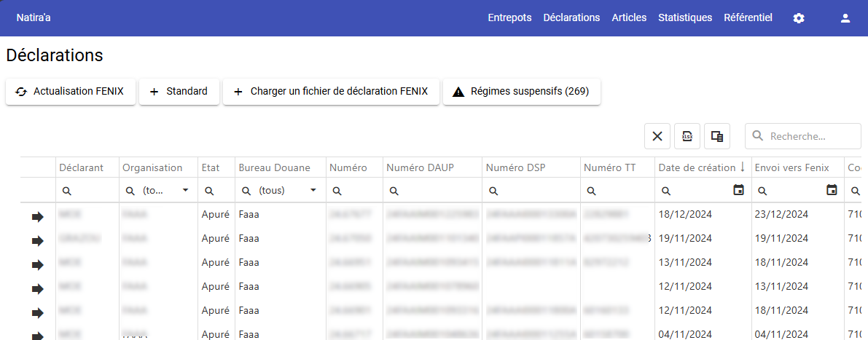
Task: Navigate to the Référentiel menu
Action: pyautogui.click(x=748, y=18)
